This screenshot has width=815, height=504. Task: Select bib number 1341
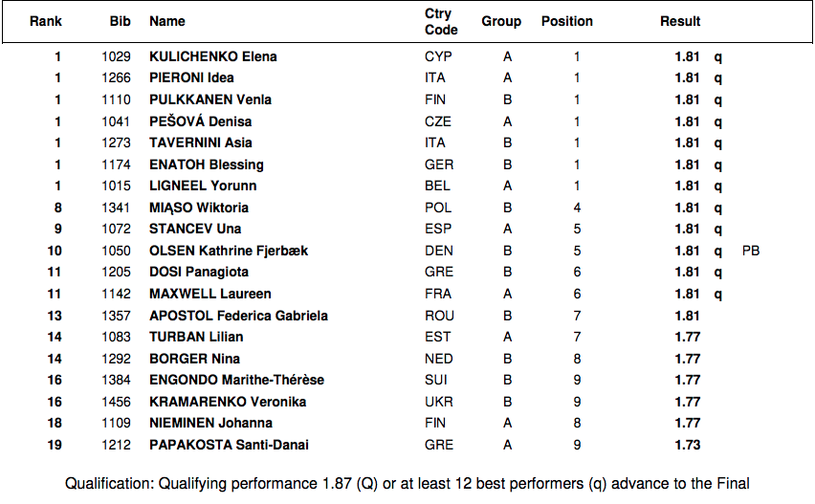pos(117,208)
